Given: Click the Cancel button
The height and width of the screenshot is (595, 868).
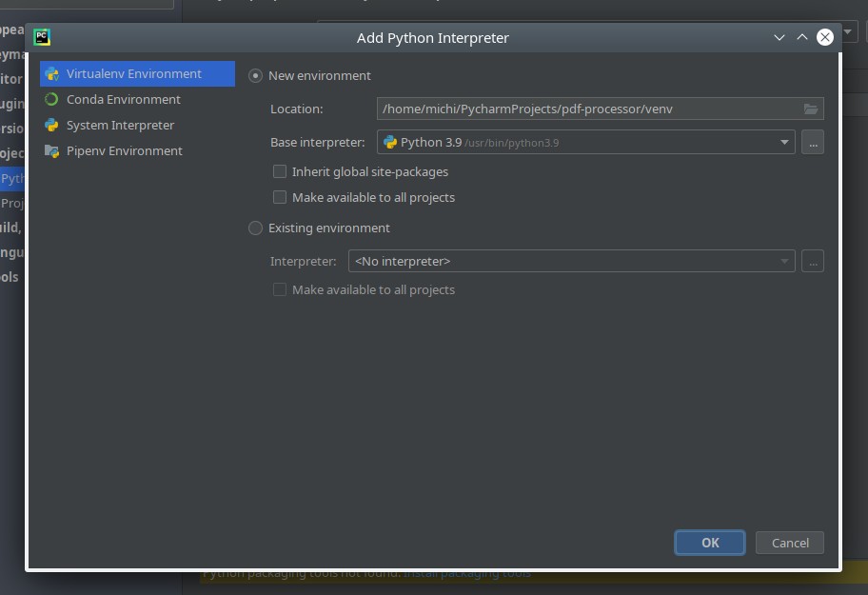Looking at the screenshot, I should coord(790,543).
